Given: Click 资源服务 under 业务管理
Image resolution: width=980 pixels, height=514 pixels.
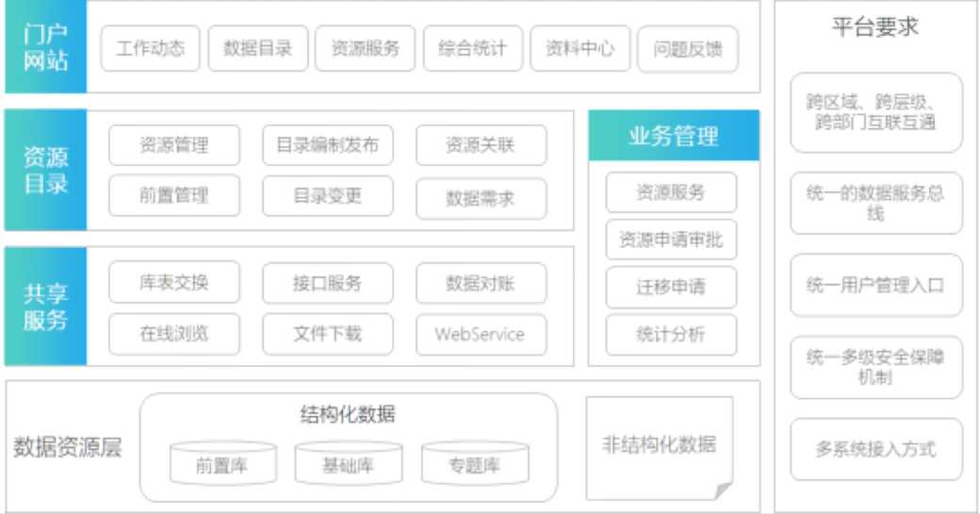Looking at the screenshot, I should [671, 192].
